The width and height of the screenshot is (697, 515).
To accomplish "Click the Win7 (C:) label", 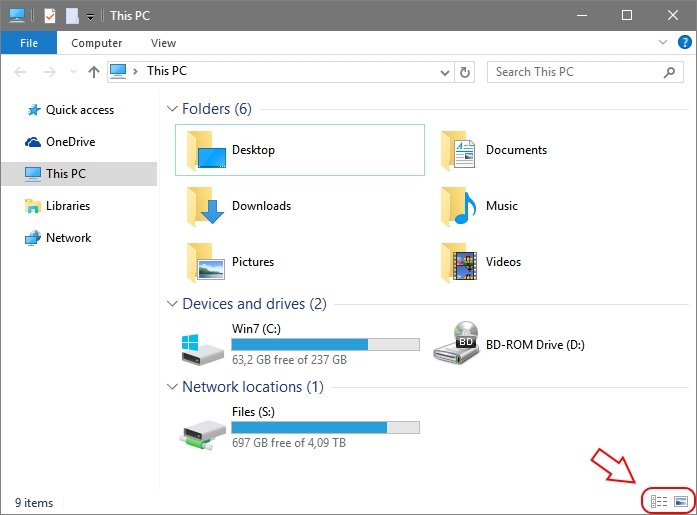I will 256,329.
